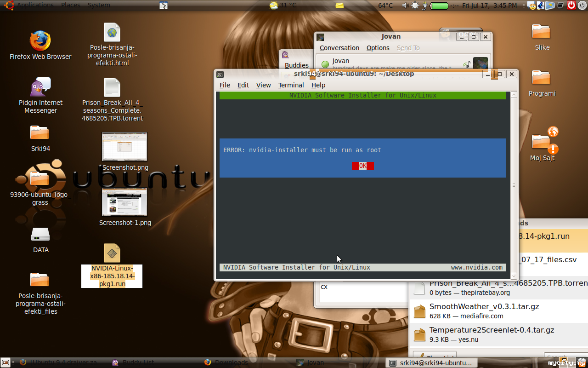Open the Slike folder on desktop

pos(541,31)
